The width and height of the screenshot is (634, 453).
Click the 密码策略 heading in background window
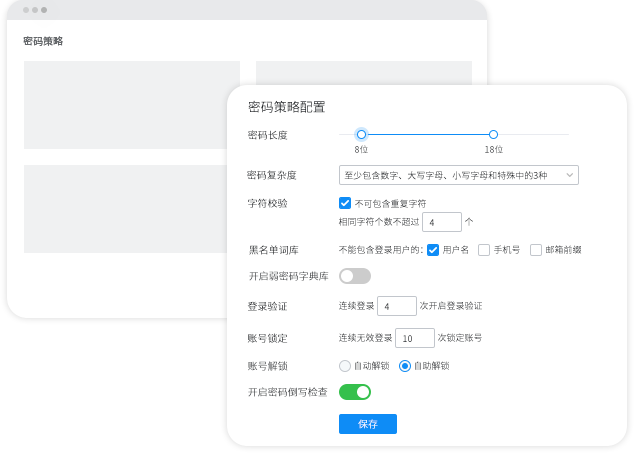(43, 41)
